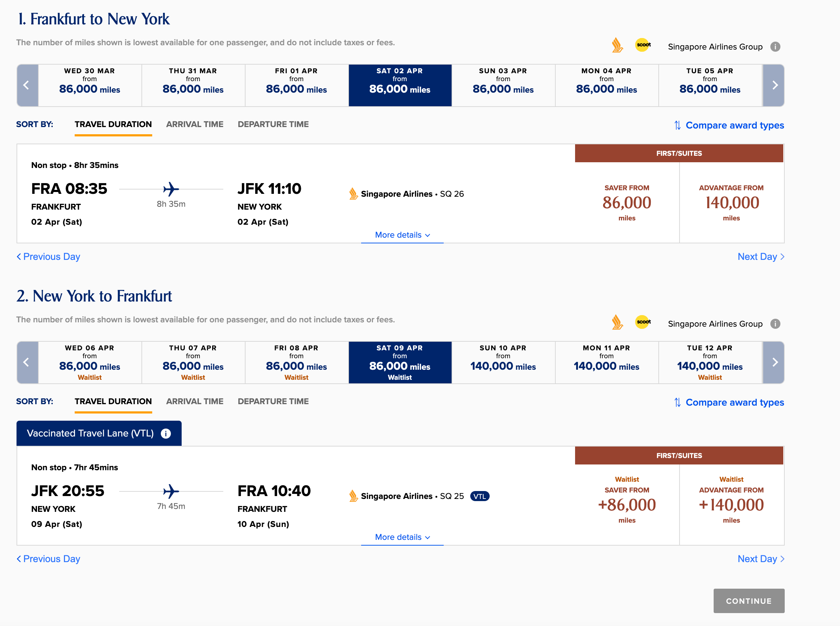Click the Scoot yellow circle icon (outbound)

tap(642, 45)
